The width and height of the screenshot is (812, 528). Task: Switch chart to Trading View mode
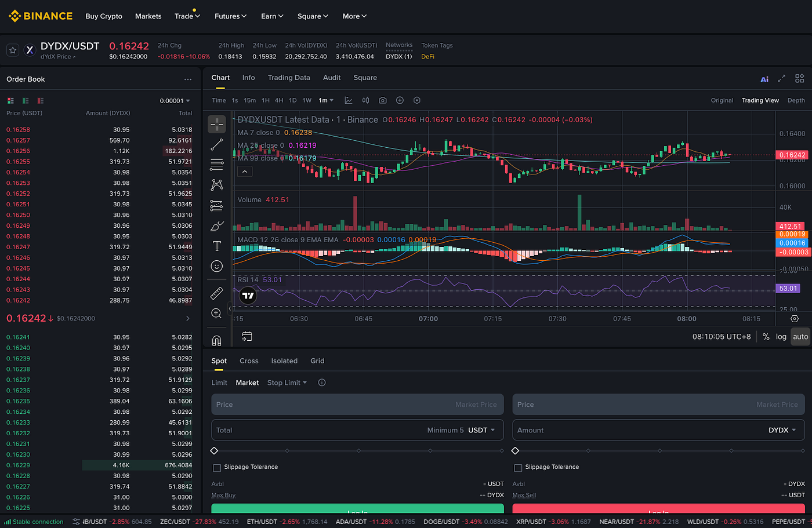(x=760, y=100)
